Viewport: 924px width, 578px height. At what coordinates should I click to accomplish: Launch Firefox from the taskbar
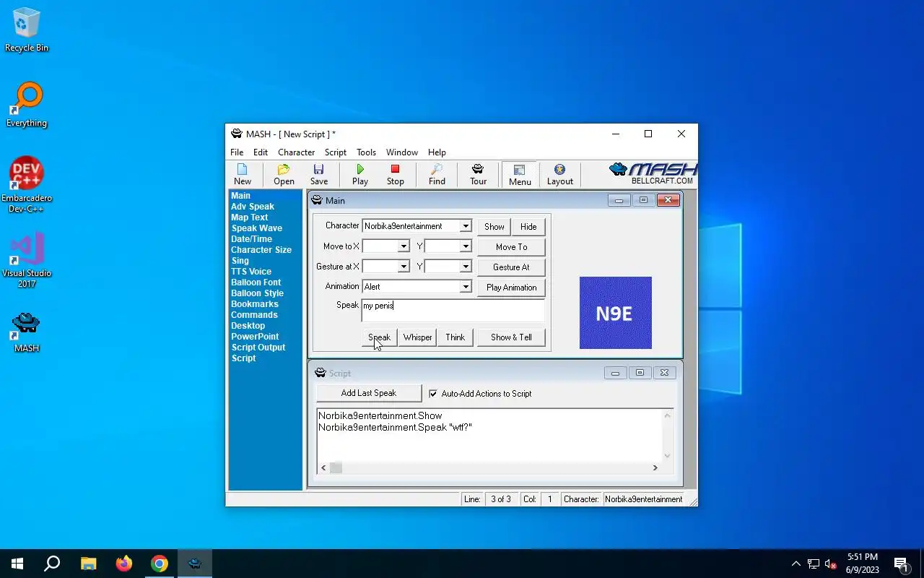click(124, 564)
